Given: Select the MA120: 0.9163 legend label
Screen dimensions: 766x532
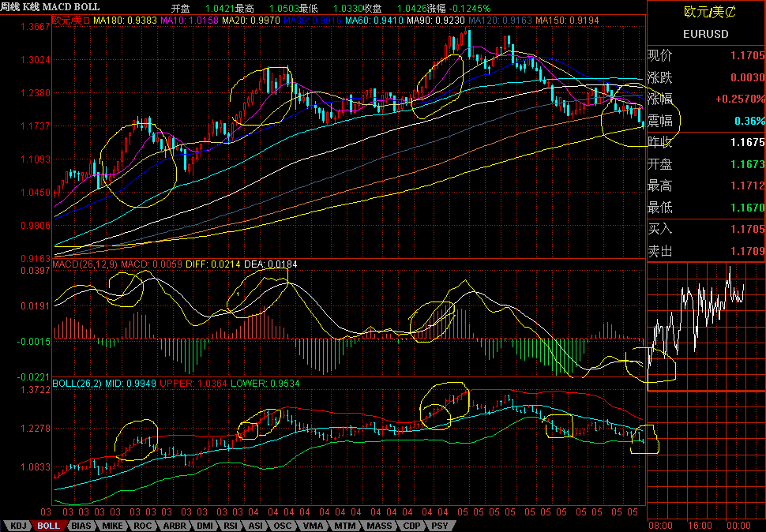Looking at the screenshot, I should [500, 21].
